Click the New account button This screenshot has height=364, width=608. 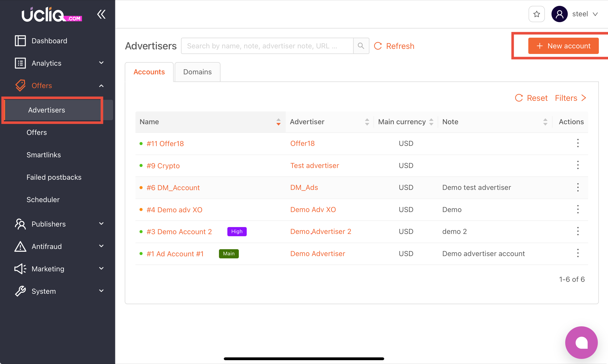(563, 46)
